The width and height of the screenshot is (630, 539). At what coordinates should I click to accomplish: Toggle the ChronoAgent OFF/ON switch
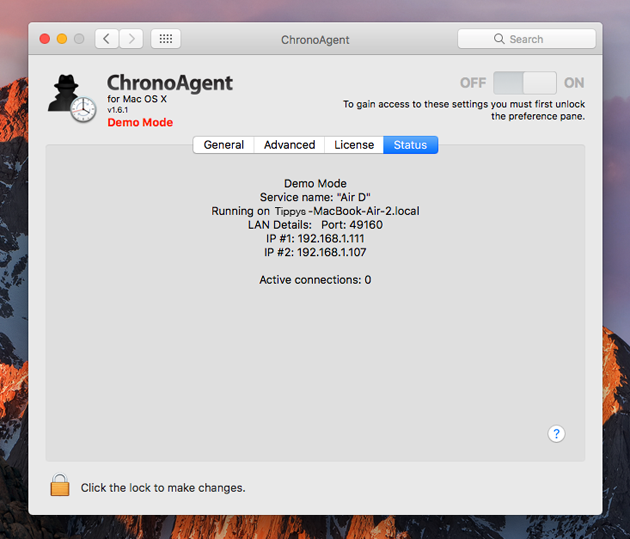pos(525,83)
